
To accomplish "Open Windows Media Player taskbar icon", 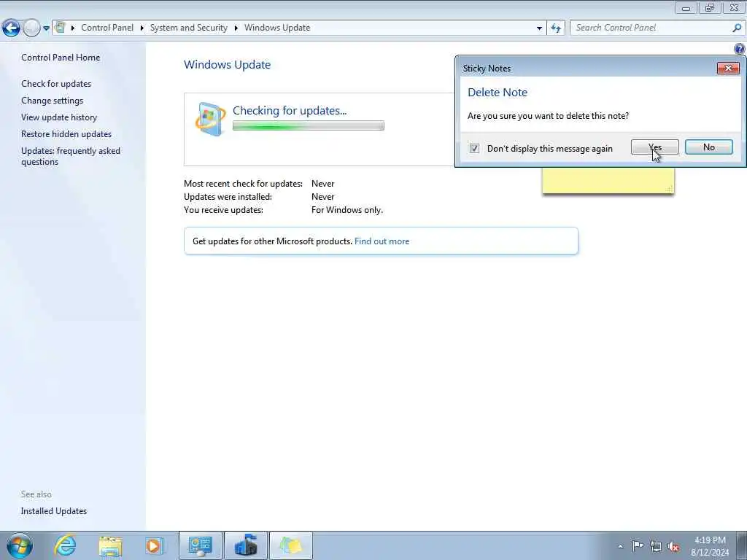I will (155, 545).
